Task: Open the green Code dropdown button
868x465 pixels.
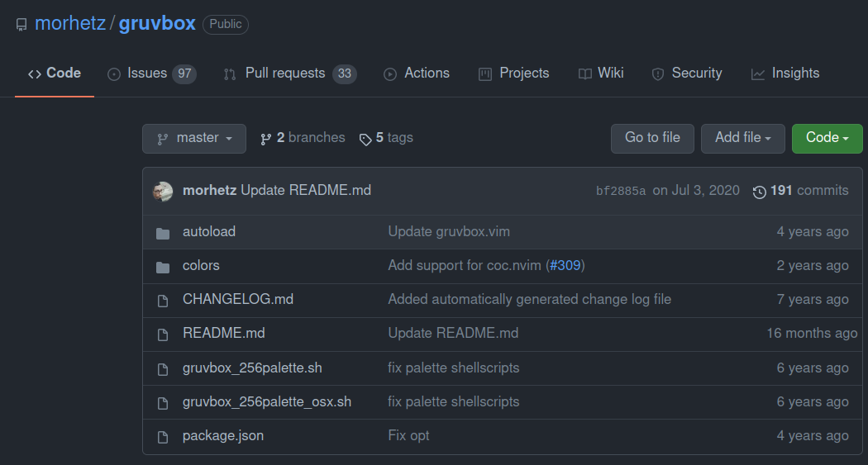Action: coord(827,138)
